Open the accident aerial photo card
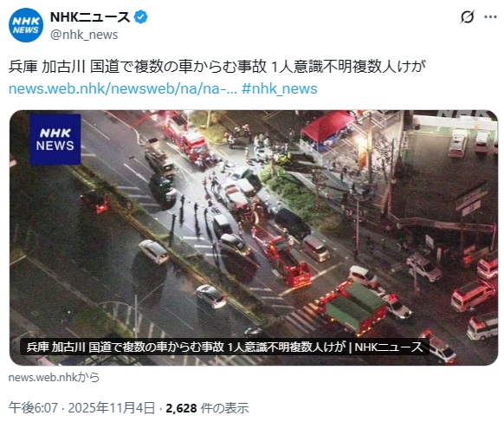 point(254,237)
